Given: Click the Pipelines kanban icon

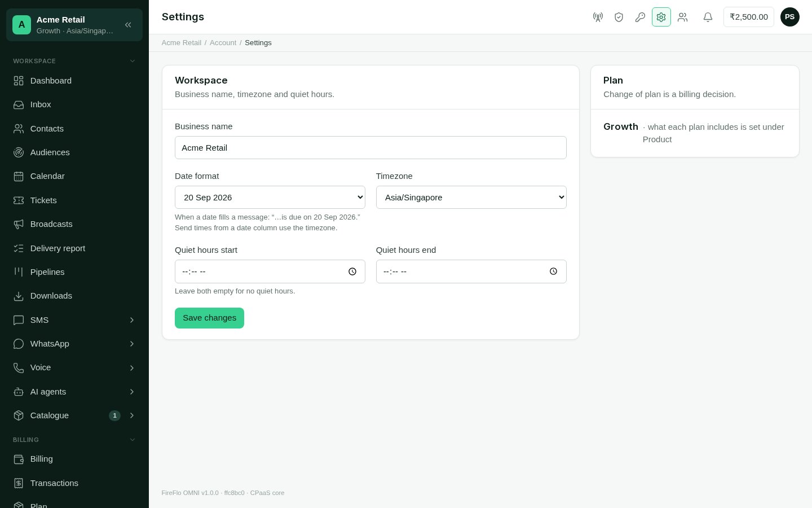Looking at the screenshot, I should (x=19, y=272).
